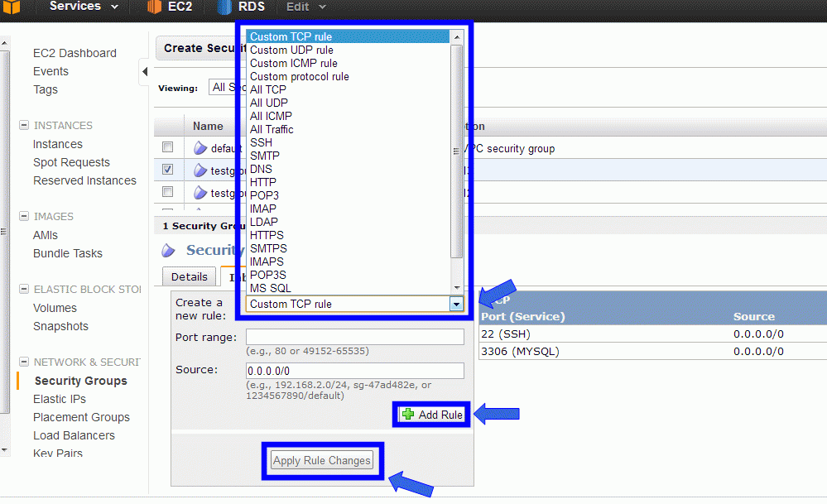Viewport: 827px width, 504px height.
Task: Open Load Balancers
Action: [x=74, y=435]
